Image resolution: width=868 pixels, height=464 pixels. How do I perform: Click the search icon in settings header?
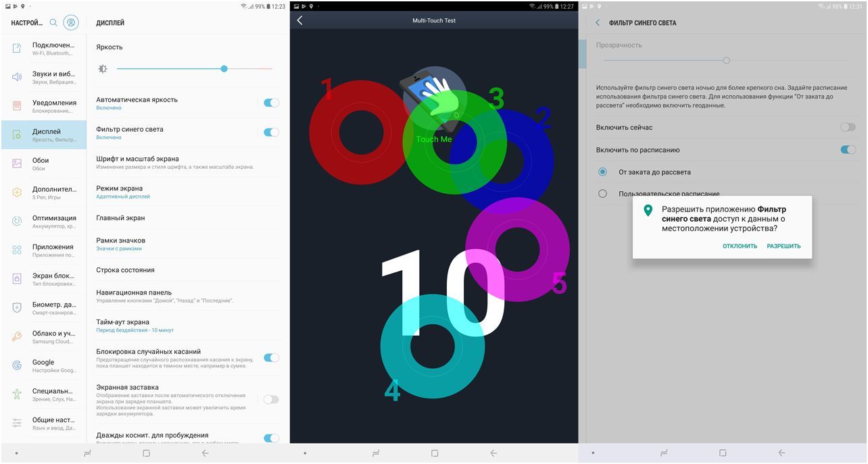click(x=53, y=22)
